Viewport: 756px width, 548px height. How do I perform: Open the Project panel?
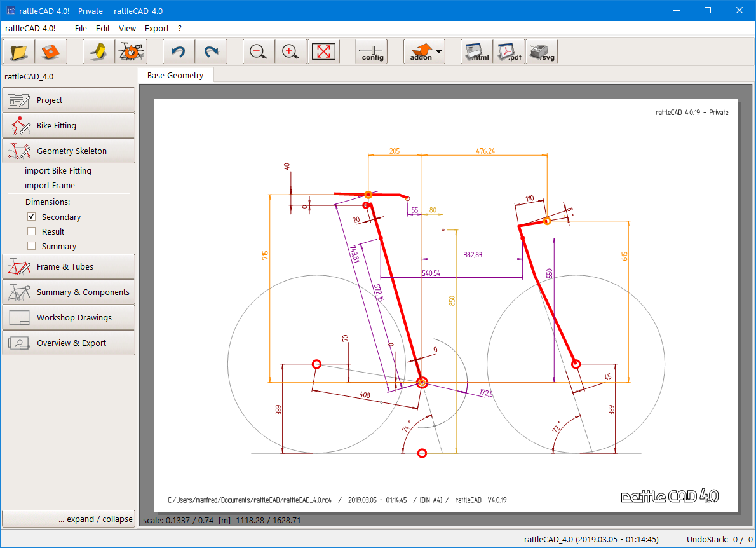click(69, 100)
